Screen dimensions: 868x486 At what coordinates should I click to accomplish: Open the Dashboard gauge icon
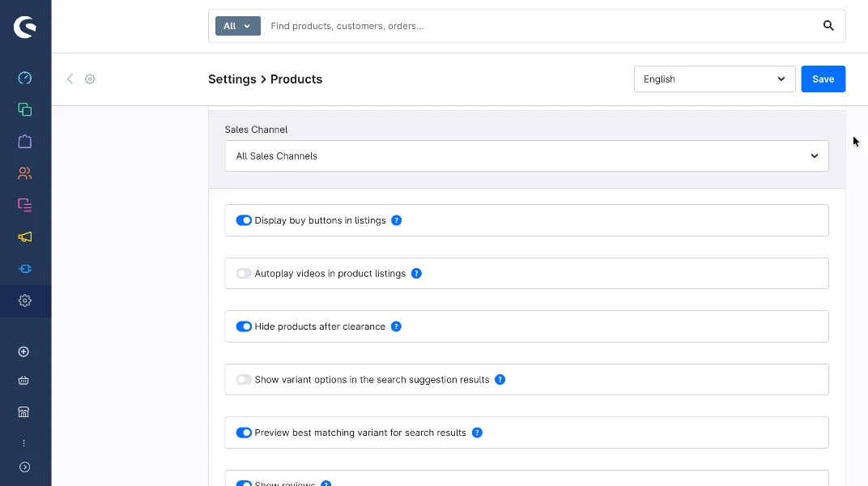(25, 78)
